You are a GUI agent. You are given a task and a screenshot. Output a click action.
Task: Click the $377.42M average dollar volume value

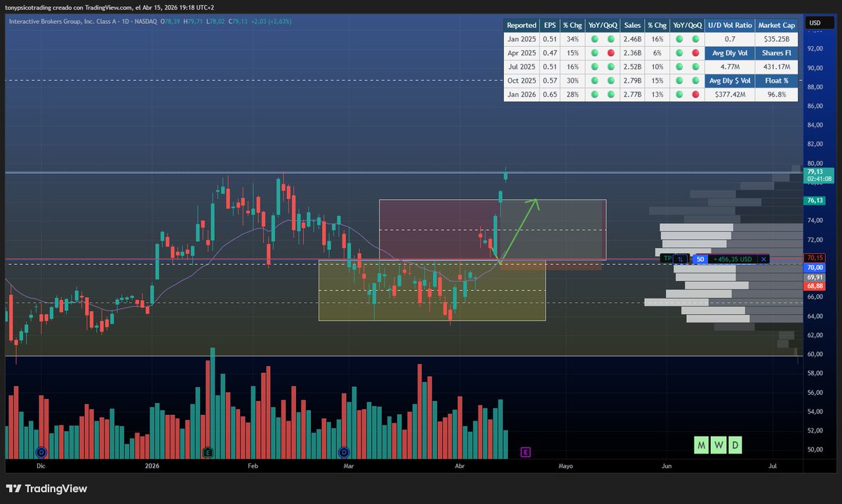coord(730,95)
